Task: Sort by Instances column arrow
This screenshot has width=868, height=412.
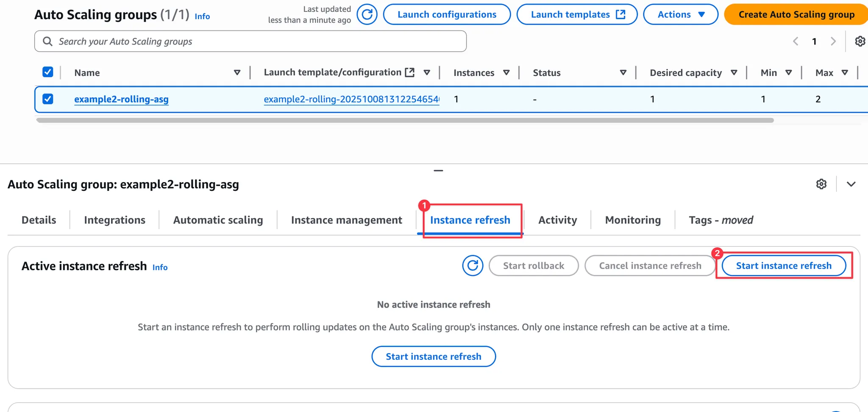Action: click(x=506, y=73)
